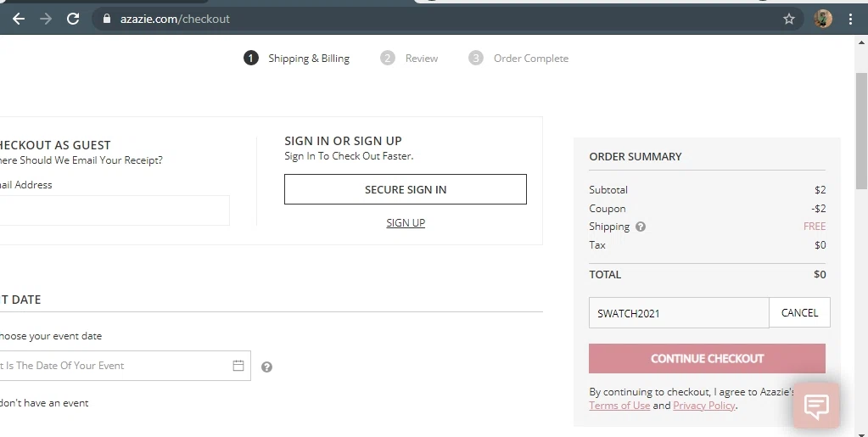Image resolution: width=868 pixels, height=437 pixels.
Task: Click the browser forward arrow
Action: tap(46, 19)
